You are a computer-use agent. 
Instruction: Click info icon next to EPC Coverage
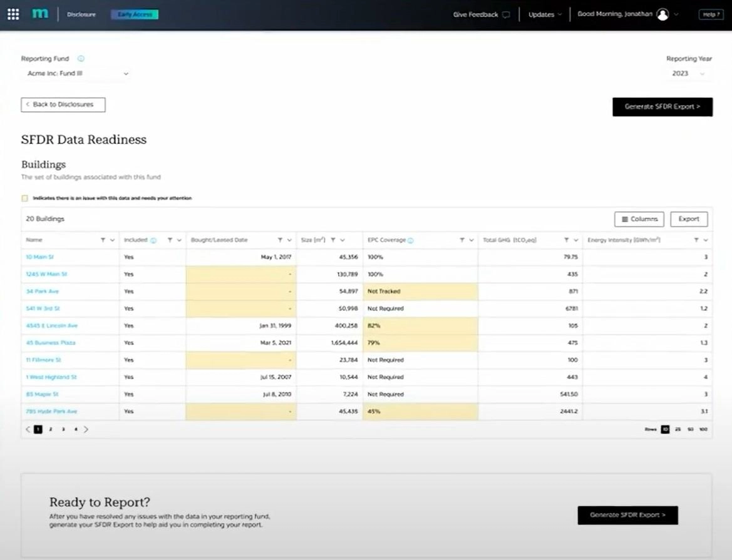pos(410,240)
